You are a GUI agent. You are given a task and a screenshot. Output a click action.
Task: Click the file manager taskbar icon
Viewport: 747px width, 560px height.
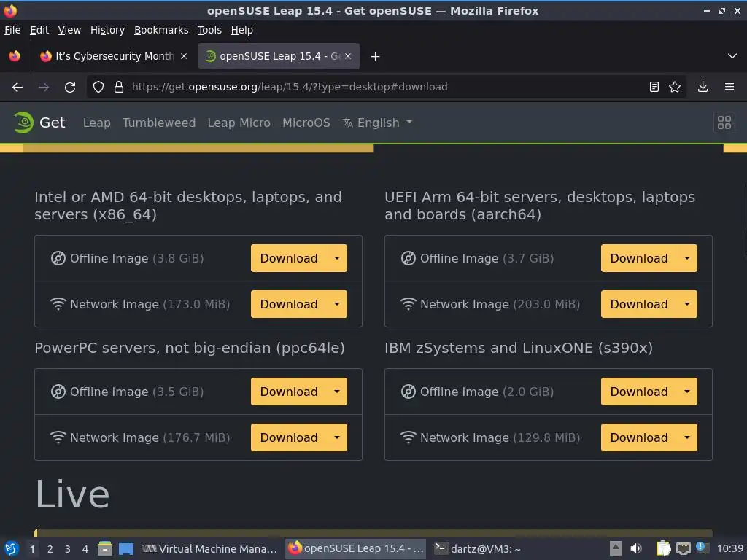(x=105, y=549)
